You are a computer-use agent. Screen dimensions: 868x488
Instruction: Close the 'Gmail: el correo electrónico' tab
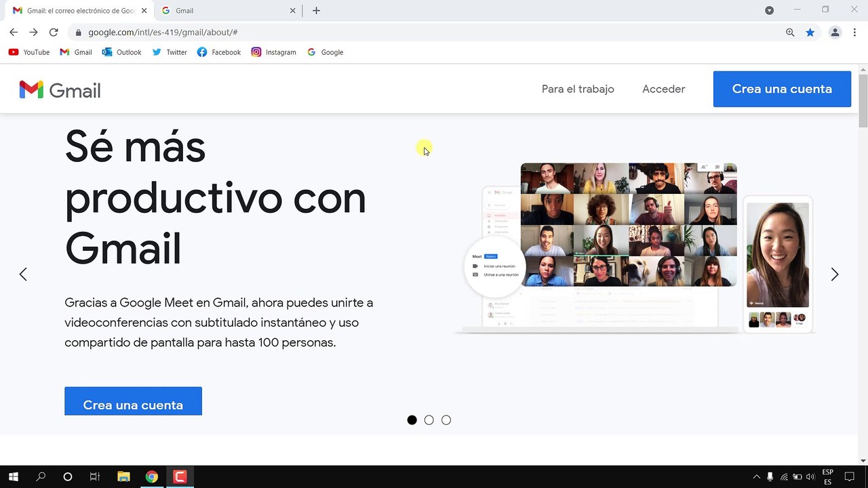pyautogui.click(x=144, y=11)
